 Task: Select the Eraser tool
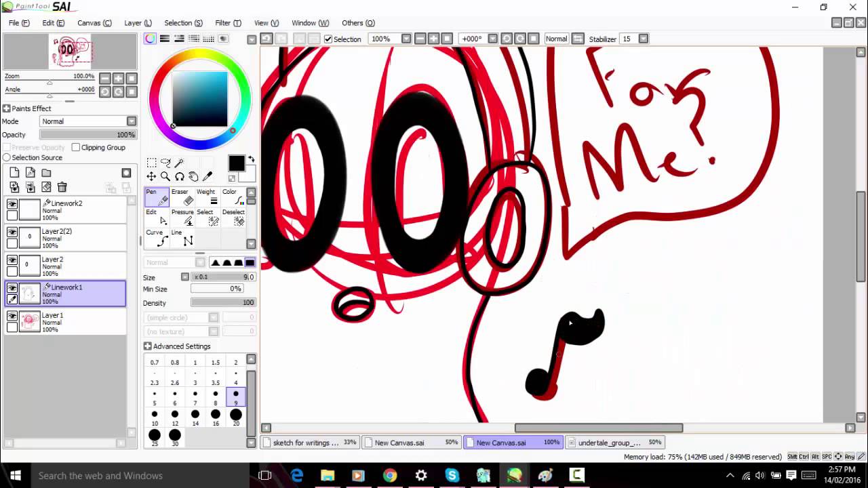coord(182,197)
